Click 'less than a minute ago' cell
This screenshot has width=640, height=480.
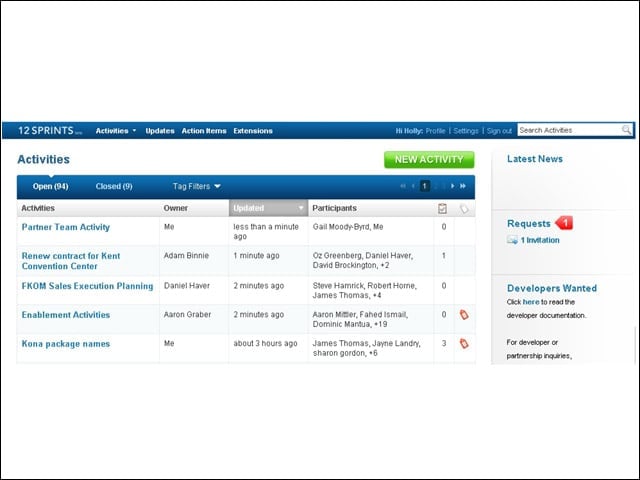[x=266, y=232]
